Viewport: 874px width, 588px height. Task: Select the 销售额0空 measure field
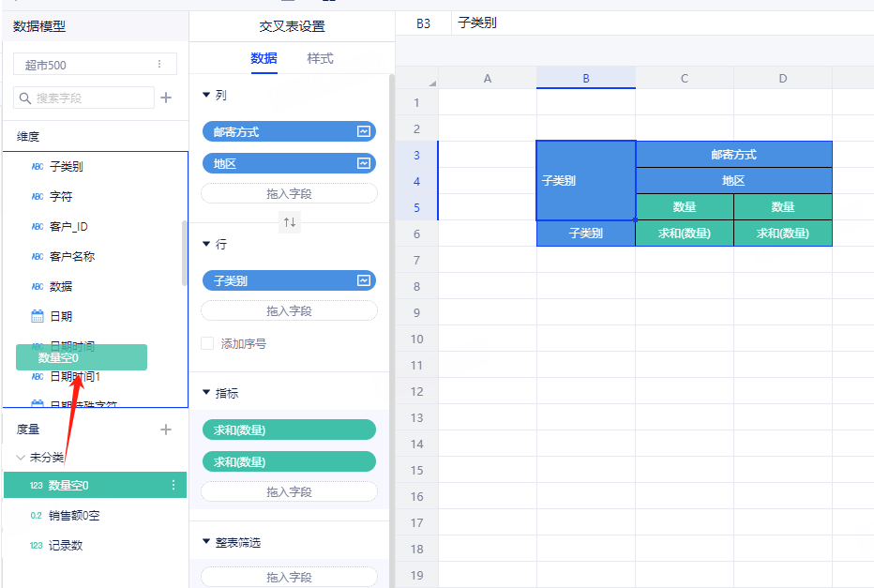[74, 515]
